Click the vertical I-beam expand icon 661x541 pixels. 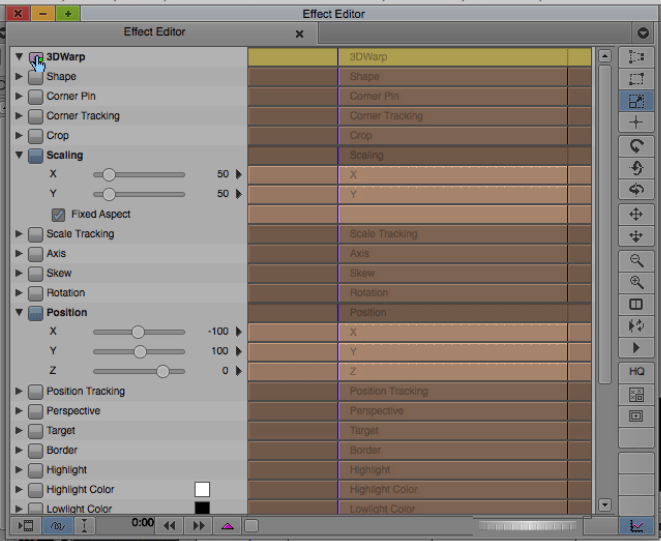(84, 526)
